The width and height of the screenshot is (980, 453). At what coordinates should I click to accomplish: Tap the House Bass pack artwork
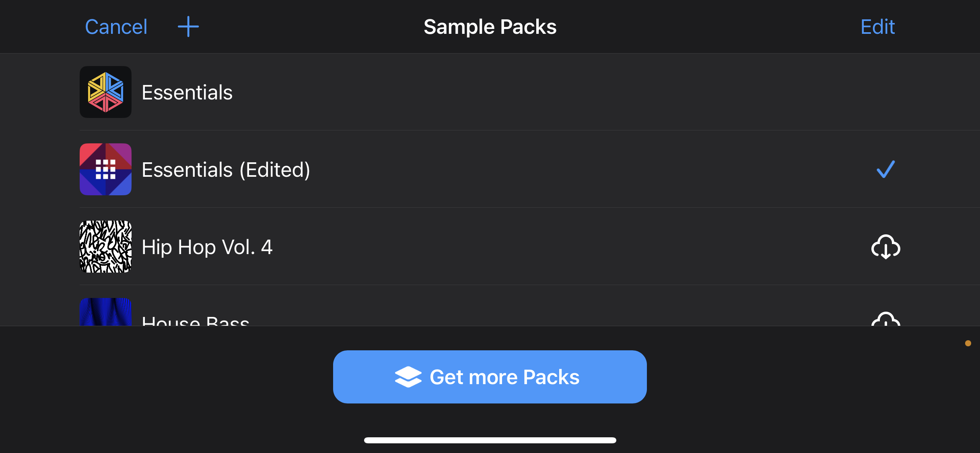(x=105, y=318)
